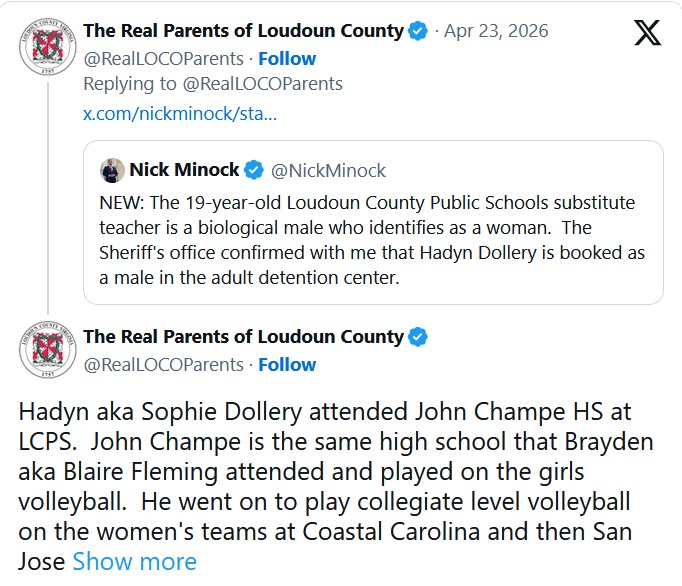Image resolution: width=682 pixels, height=586 pixels.
Task: Open the Apr 23, 2026 timestamp
Action: pos(496,31)
